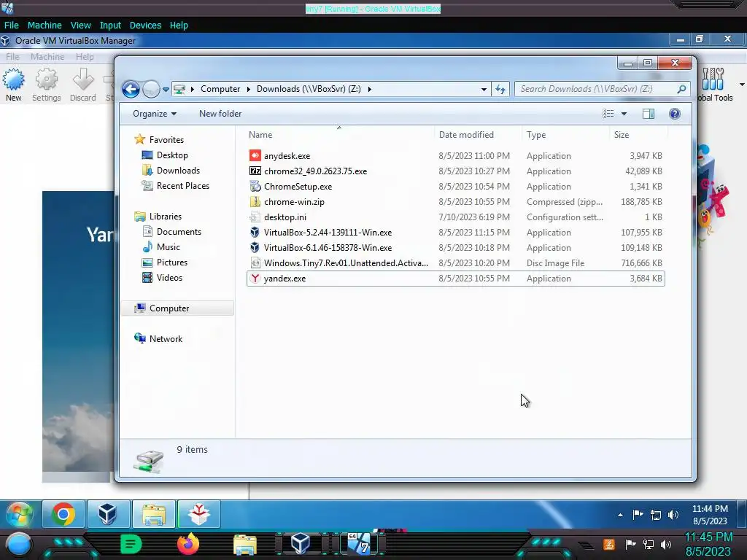The width and height of the screenshot is (747, 560).
Task: Refresh the Downloads folder view
Action: tap(500, 89)
